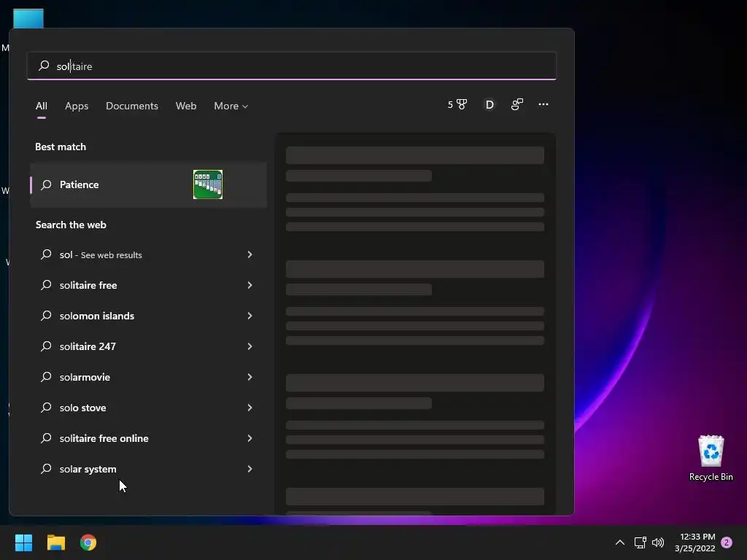Open File Explorer from the taskbar
This screenshot has height=560, width=747.
[55, 542]
